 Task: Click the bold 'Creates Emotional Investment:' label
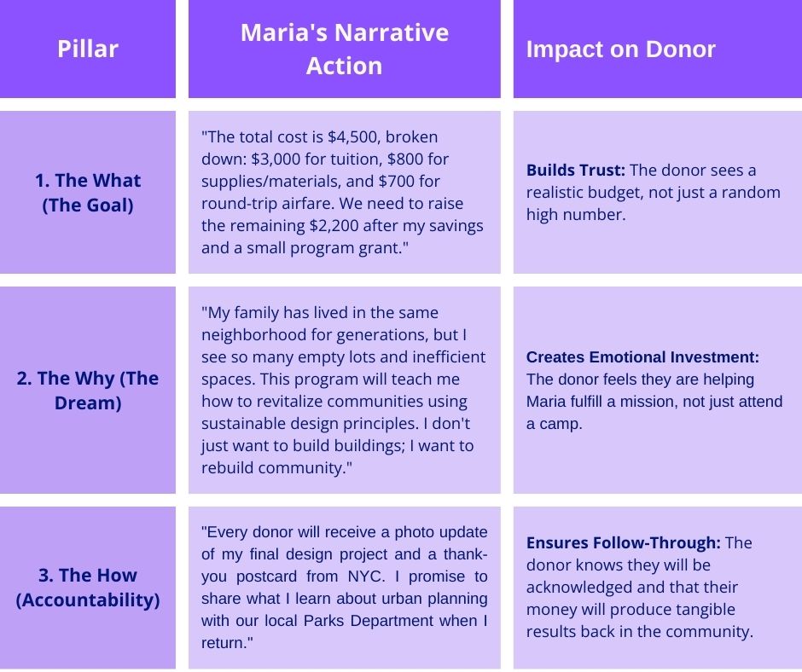point(642,357)
